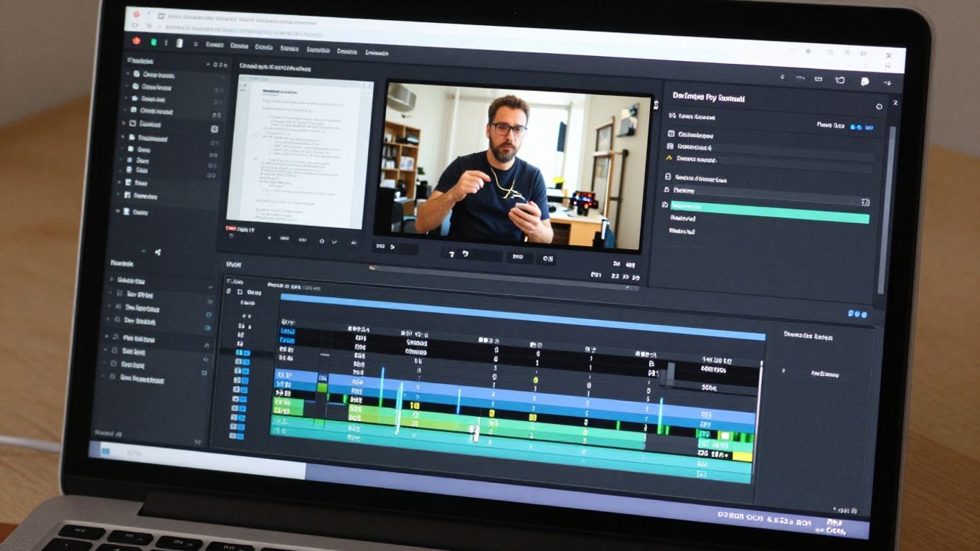Screen dimensions: 980x551
Task: Select the warning triangle icon in the properties panel
Action: [x=669, y=158]
